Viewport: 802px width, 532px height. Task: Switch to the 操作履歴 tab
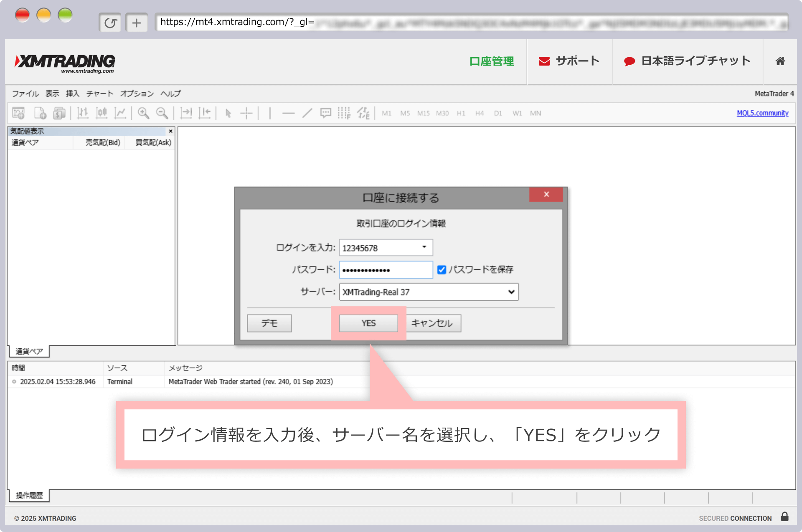(x=29, y=495)
